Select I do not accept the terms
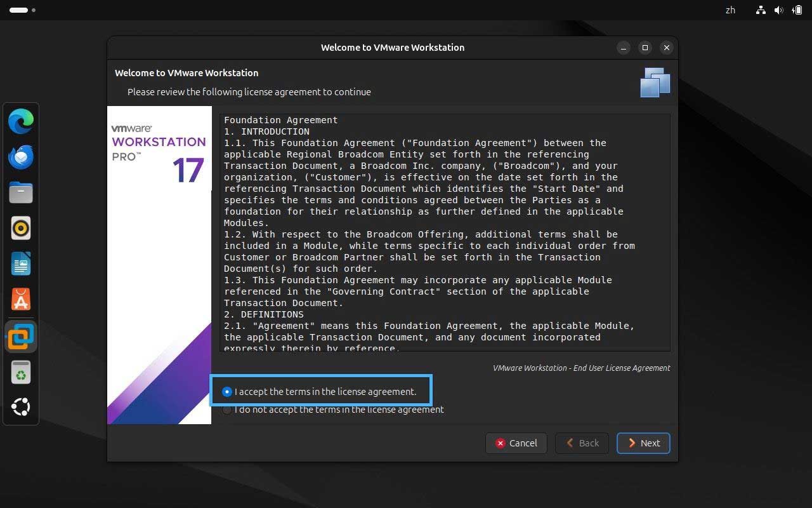The height and width of the screenshot is (508, 812). 333,410
